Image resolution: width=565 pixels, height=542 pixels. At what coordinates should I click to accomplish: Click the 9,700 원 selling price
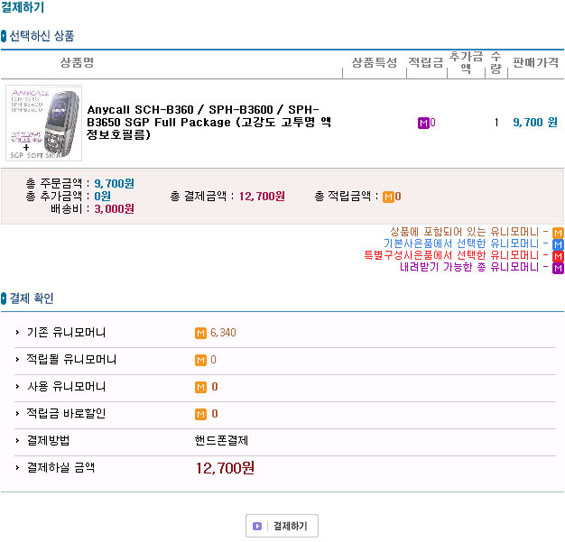coord(535,123)
